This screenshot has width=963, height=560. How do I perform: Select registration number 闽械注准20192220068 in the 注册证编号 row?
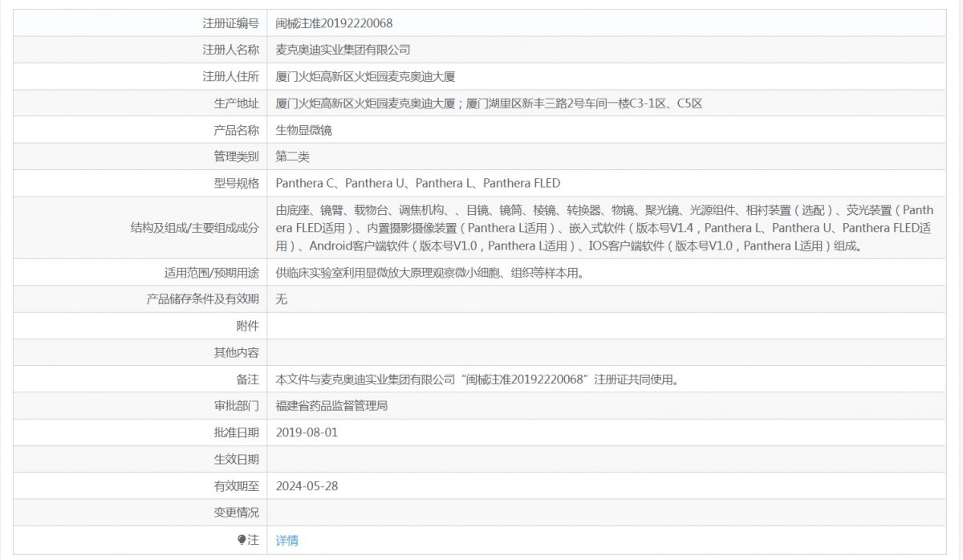pos(334,23)
